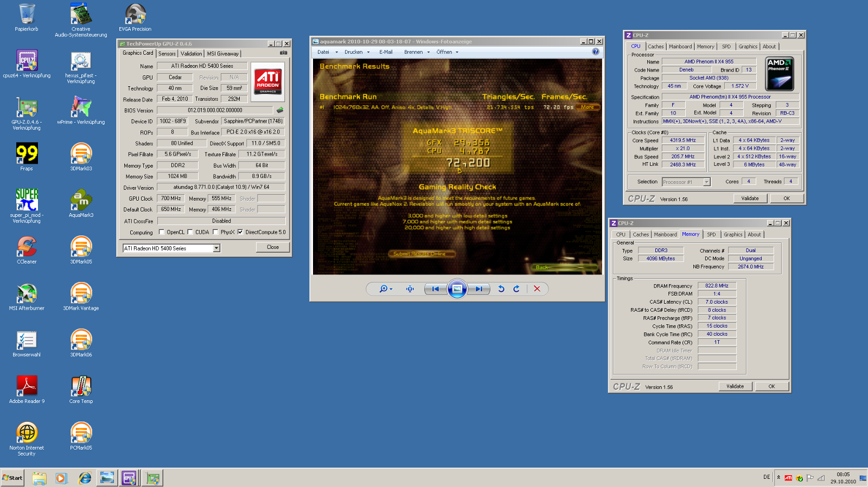Open 3DMark06 desktop icon

[81, 343]
